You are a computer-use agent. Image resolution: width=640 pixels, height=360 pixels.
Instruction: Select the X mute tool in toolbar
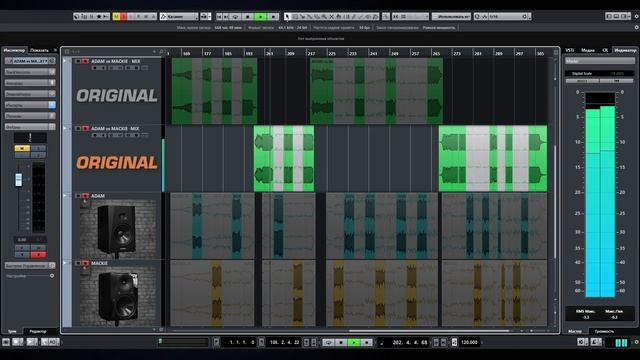coord(331,17)
